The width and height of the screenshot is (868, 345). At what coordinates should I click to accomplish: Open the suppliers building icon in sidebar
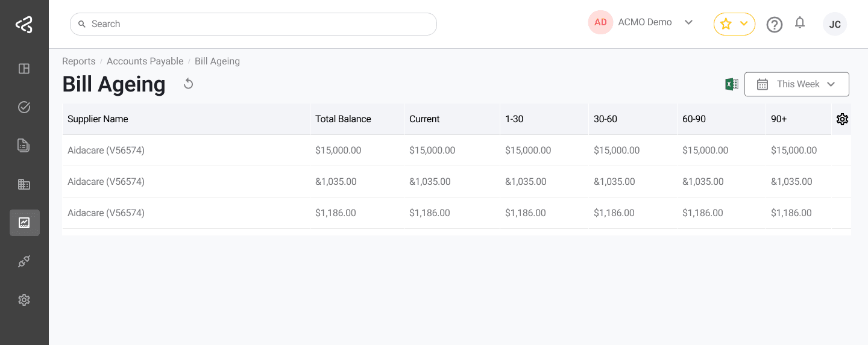click(x=24, y=184)
